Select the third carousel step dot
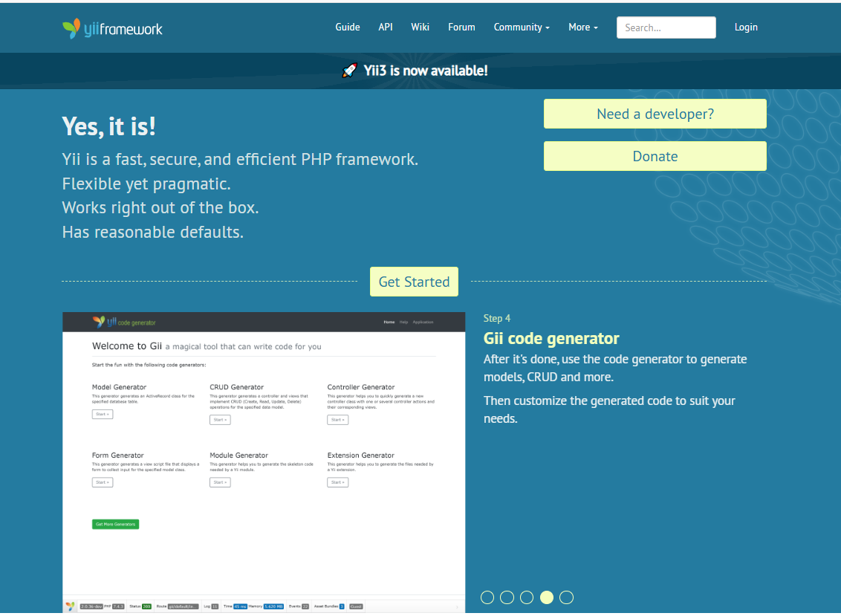Viewport: 841px width, 616px height. [x=527, y=597]
